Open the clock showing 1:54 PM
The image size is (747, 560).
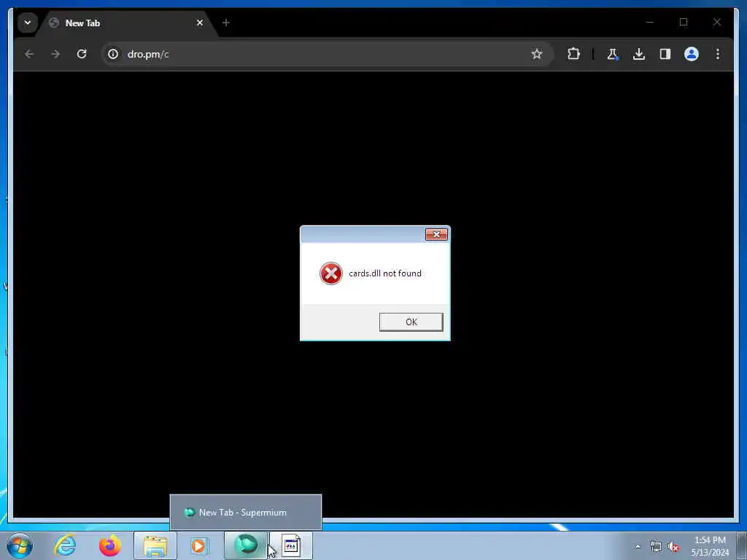pyautogui.click(x=710, y=546)
